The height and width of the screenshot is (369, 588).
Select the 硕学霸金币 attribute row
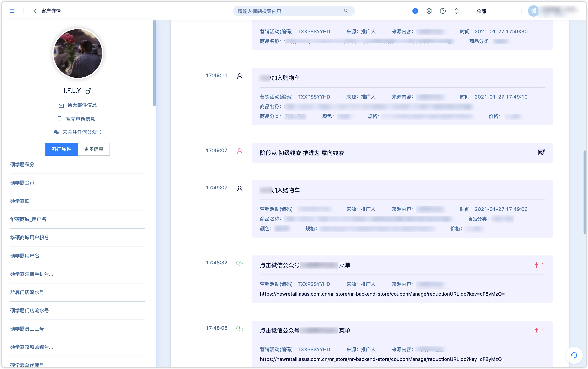coord(78,183)
